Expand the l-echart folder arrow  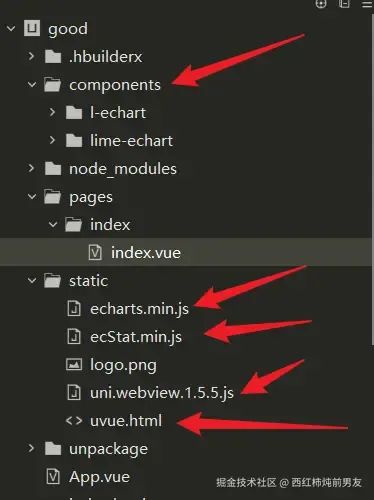pyautogui.click(x=52, y=112)
